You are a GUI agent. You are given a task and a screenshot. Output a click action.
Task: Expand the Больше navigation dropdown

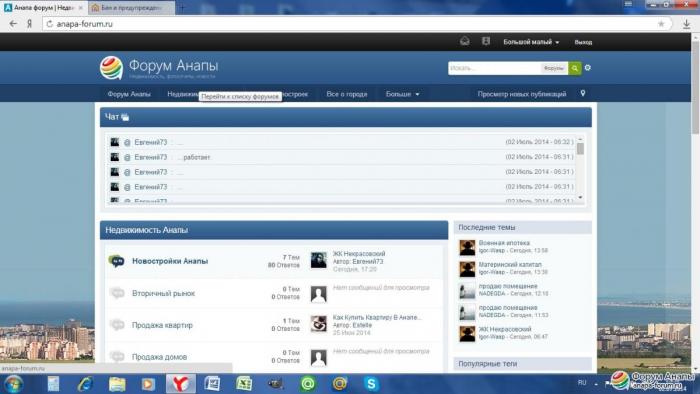(402, 94)
